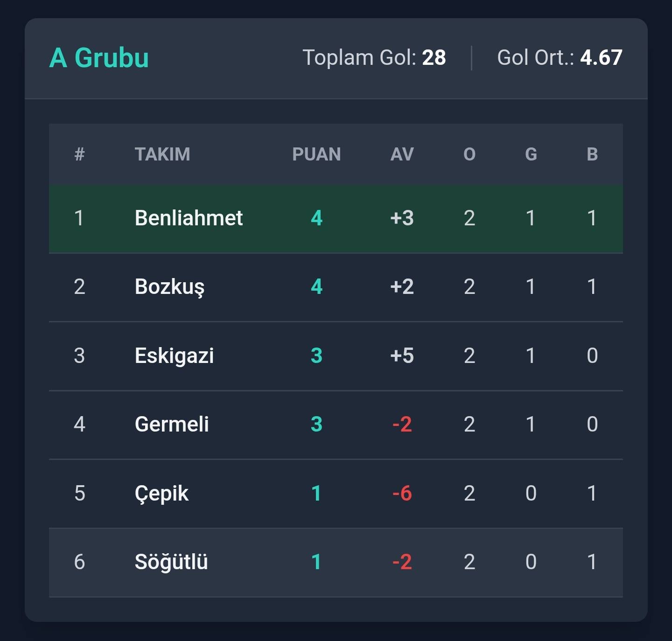This screenshot has width=672, height=641.
Task: Click Söğütlü's 1 point value
Action: pos(316,562)
